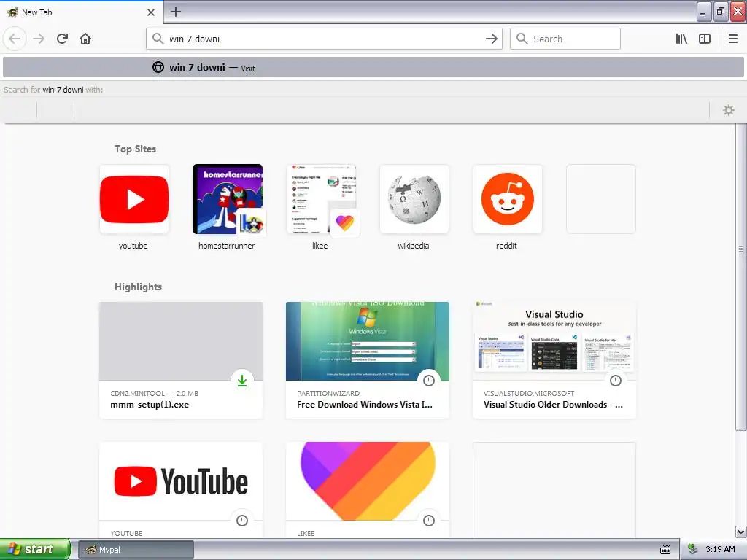Click the on-screen keyboard tray icon
Image resolution: width=747 pixels, height=560 pixels.
tap(665, 550)
